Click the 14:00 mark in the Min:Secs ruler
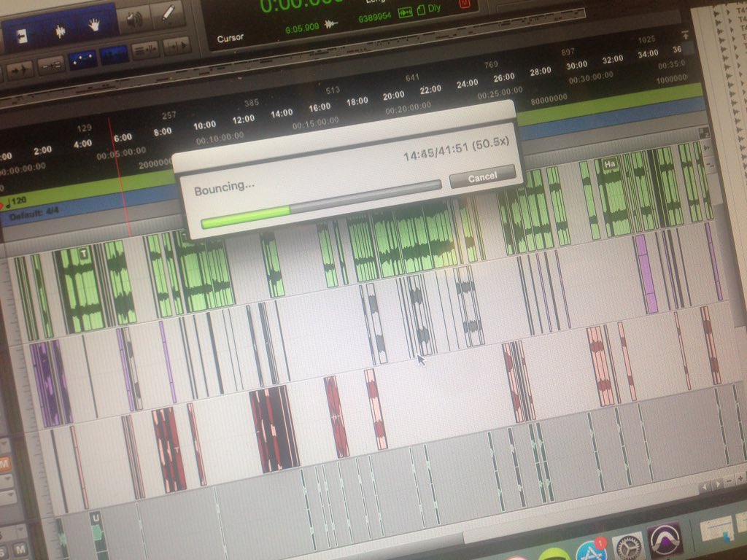The width and height of the screenshot is (747, 560). pyautogui.click(x=282, y=113)
